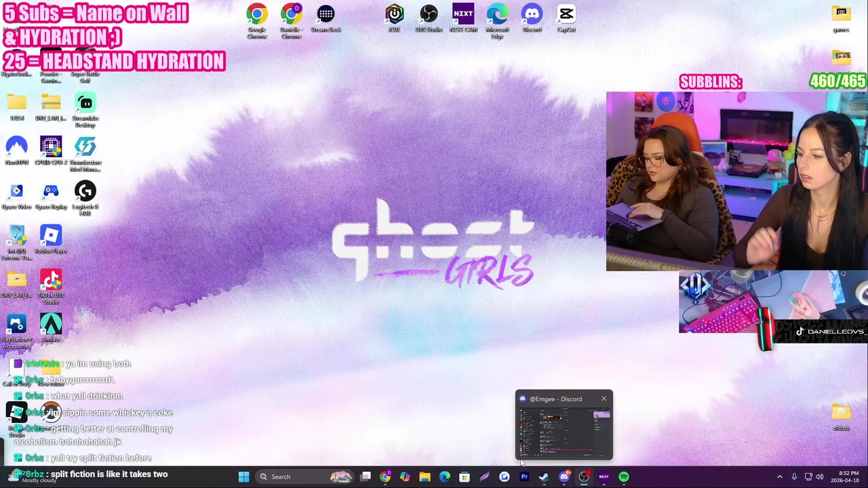Image resolution: width=868 pixels, height=488 pixels.
Task: Open the Danielle - Chrome desktop shortcut
Action: [291, 21]
